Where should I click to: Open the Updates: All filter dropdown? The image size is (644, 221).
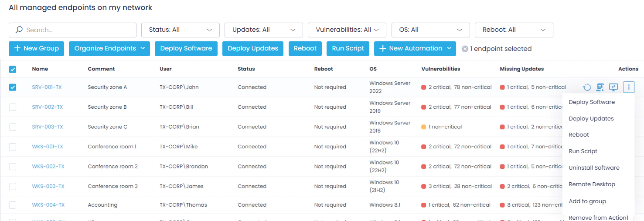tap(264, 30)
